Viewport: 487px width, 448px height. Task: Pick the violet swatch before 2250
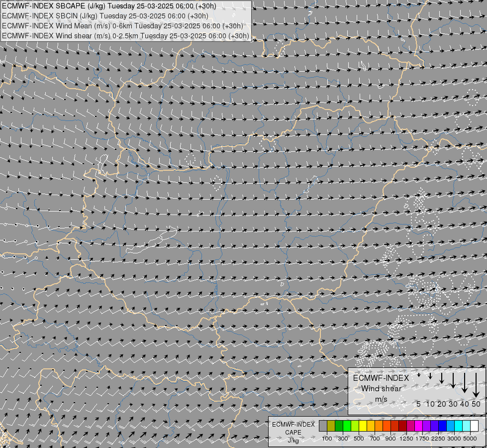click(435, 426)
